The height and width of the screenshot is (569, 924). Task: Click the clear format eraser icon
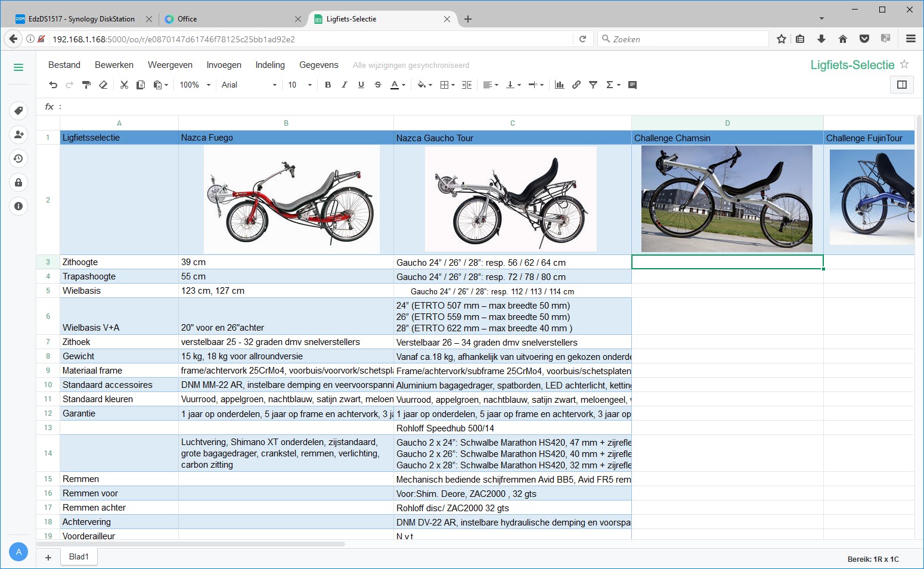pos(103,85)
